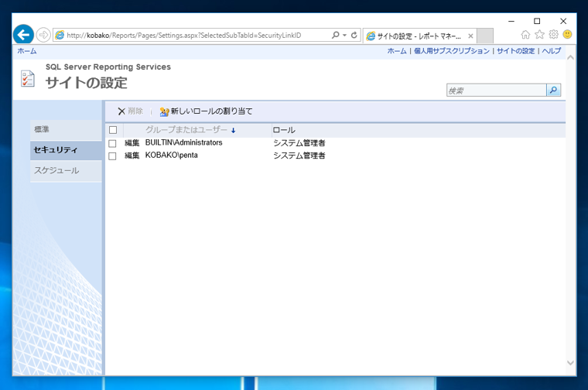This screenshot has height=390, width=588.
Task: Click the sort arrow beside グループまたはユーザー
Action: [233, 131]
